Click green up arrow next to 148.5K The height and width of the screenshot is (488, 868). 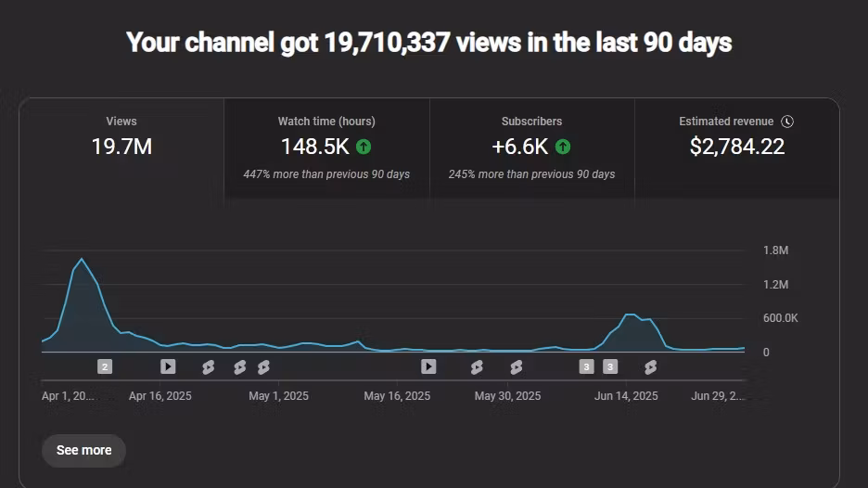(364, 147)
